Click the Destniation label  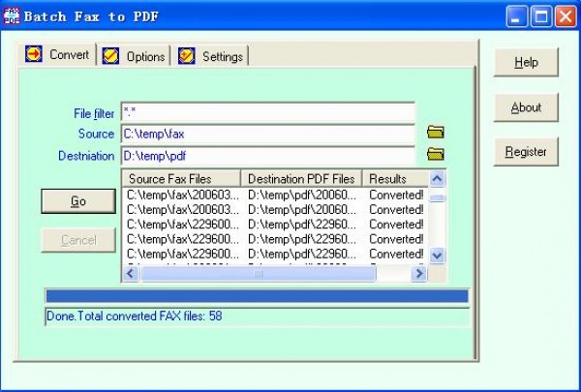(x=86, y=156)
